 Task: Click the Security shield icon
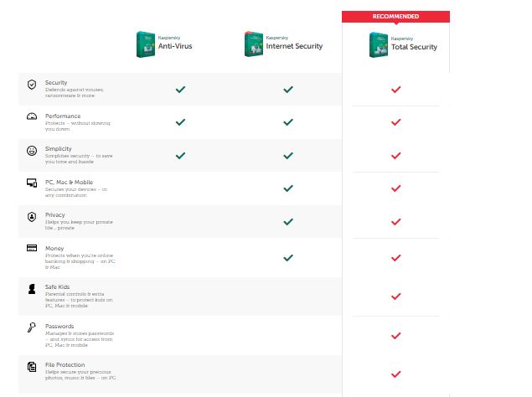(32, 85)
